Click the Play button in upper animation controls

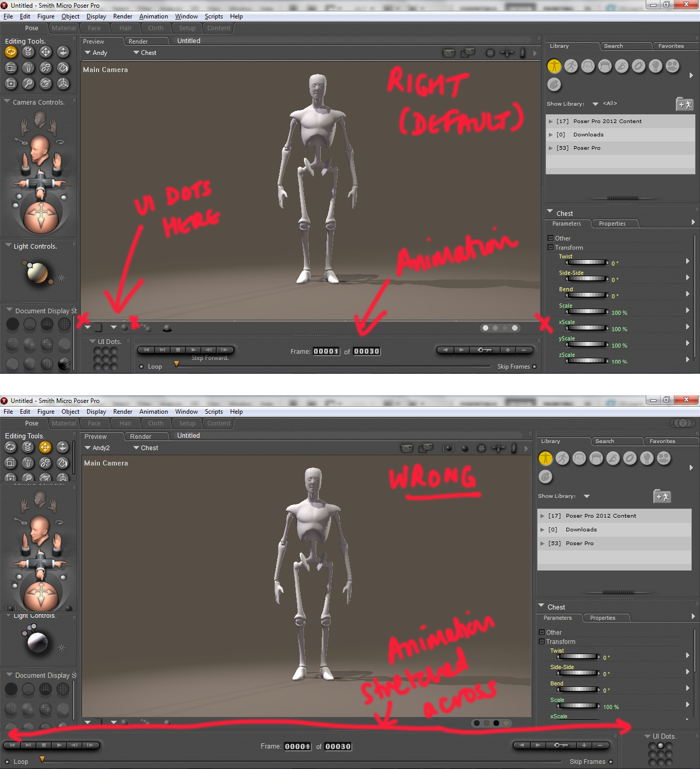(x=193, y=350)
